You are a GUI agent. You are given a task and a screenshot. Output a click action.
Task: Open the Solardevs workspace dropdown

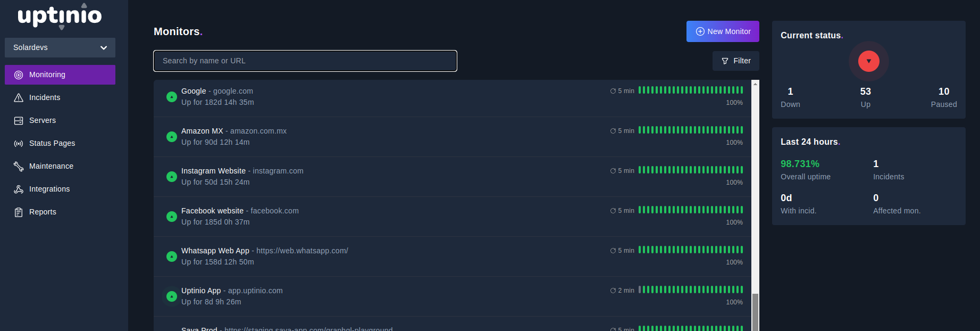[x=60, y=47]
